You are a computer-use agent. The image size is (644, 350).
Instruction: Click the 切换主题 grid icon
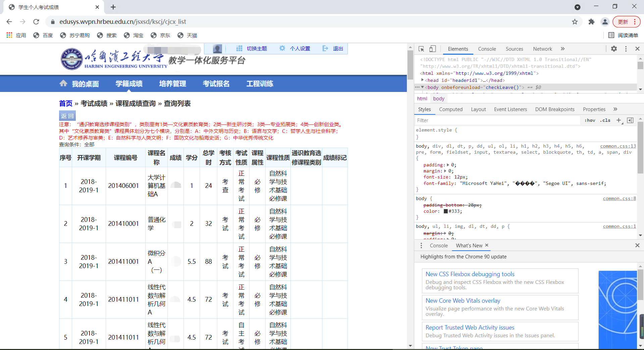point(239,48)
